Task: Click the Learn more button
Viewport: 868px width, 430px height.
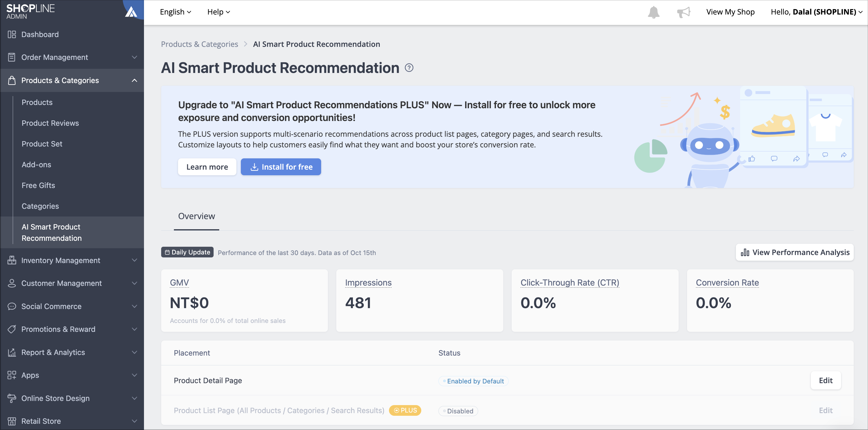Action: point(207,167)
